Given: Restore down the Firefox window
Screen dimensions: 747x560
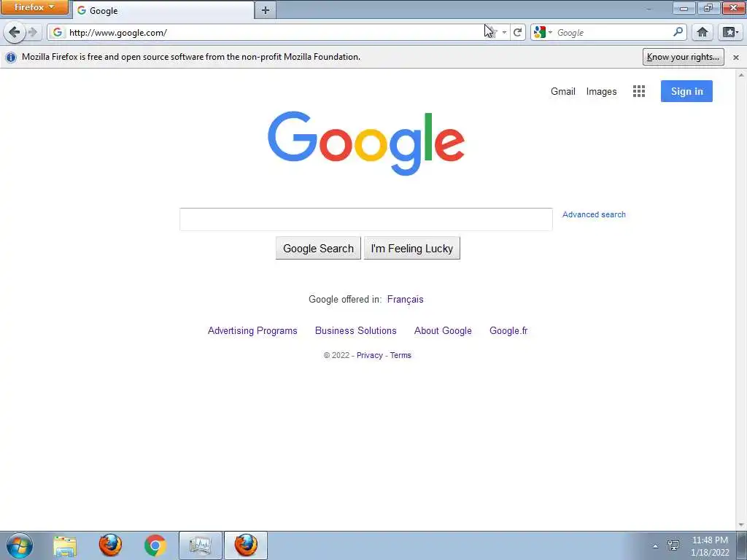Looking at the screenshot, I should click(x=708, y=7).
